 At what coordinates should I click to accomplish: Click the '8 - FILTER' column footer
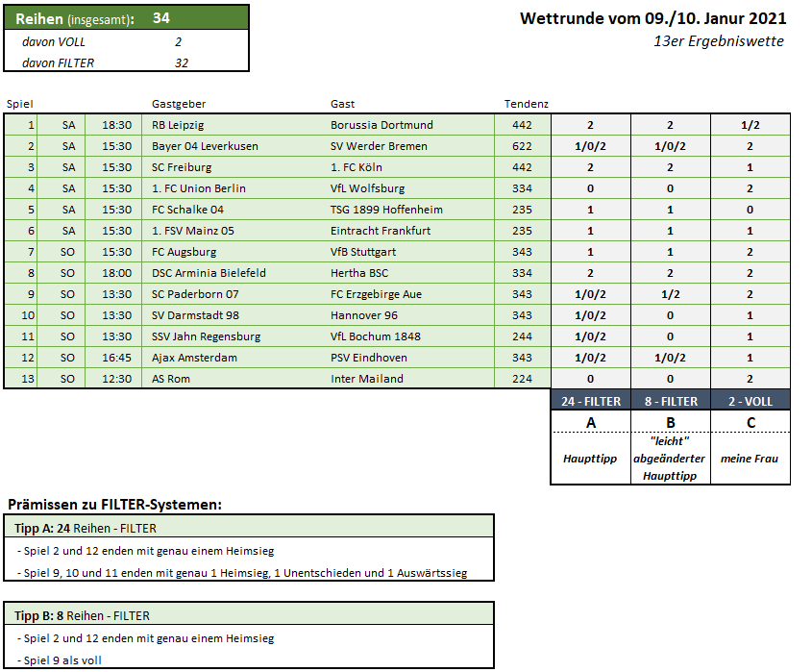(x=671, y=402)
